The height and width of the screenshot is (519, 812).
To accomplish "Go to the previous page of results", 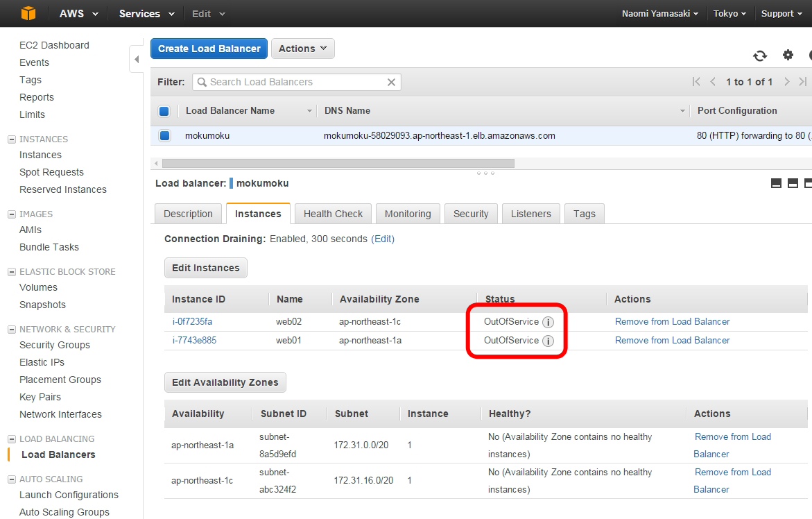I will click(713, 82).
